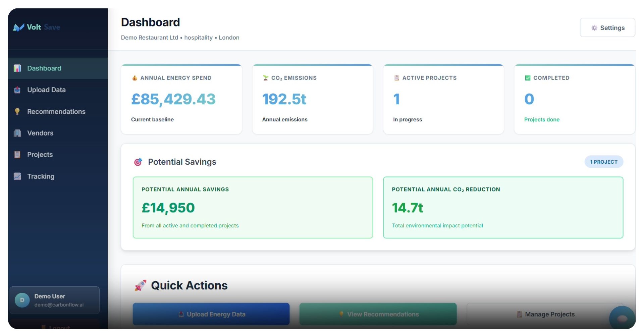The width and height of the screenshot is (644, 334).
Task: Select the Dashboard icon in the sidebar
Action: tap(17, 68)
